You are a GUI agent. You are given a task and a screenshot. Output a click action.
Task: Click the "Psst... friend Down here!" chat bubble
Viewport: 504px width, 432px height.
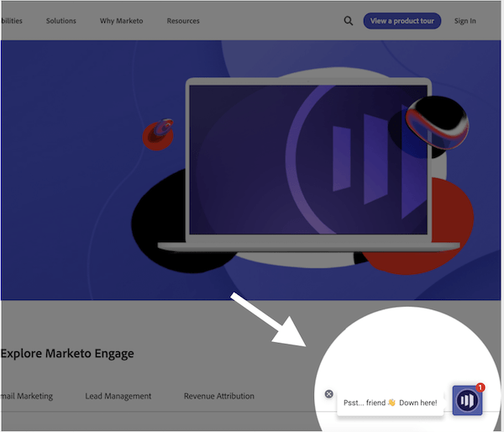coord(391,403)
